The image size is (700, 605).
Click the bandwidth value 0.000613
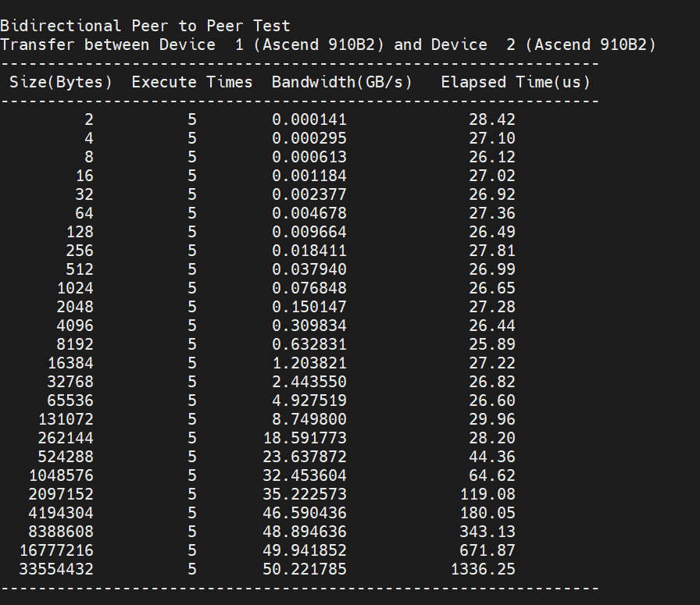point(309,157)
